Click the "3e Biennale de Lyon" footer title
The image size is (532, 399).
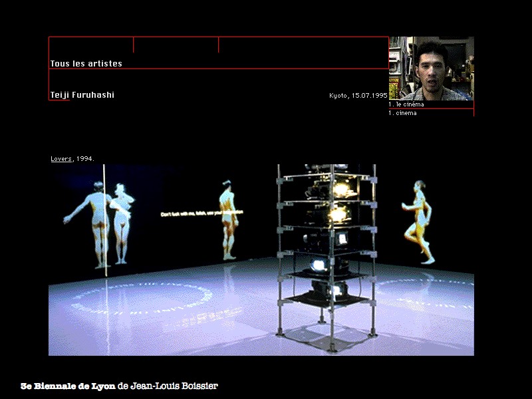click(x=68, y=386)
